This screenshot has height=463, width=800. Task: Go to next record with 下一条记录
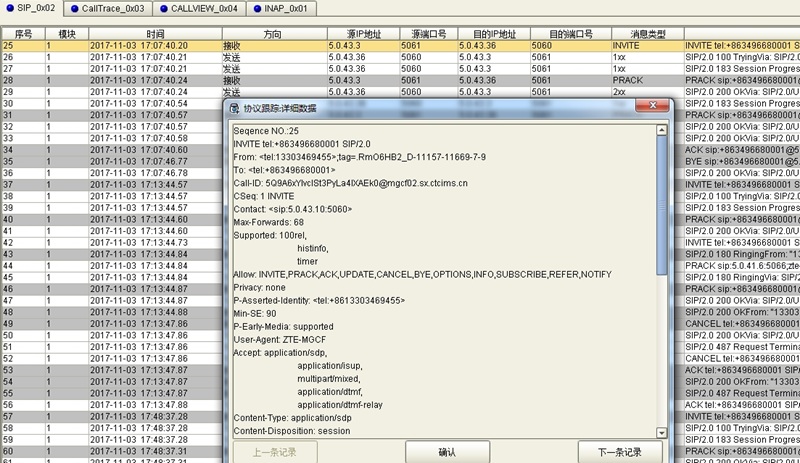620,452
